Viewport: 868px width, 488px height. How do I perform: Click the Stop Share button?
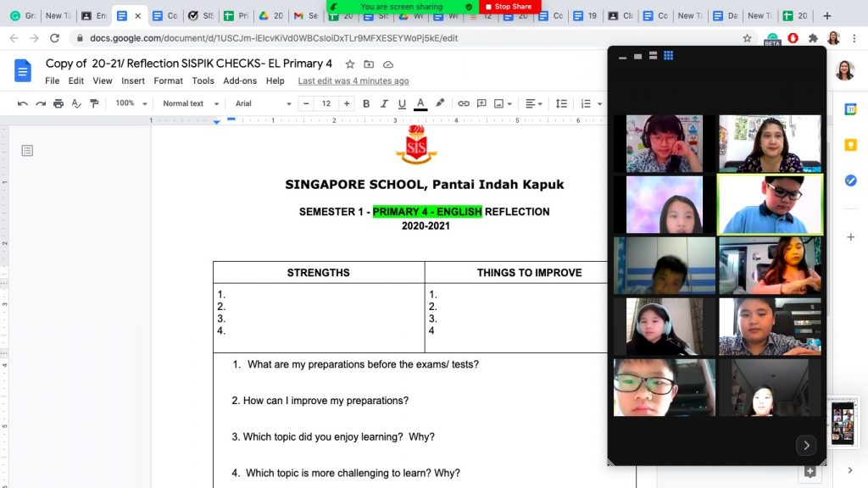coord(509,7)
